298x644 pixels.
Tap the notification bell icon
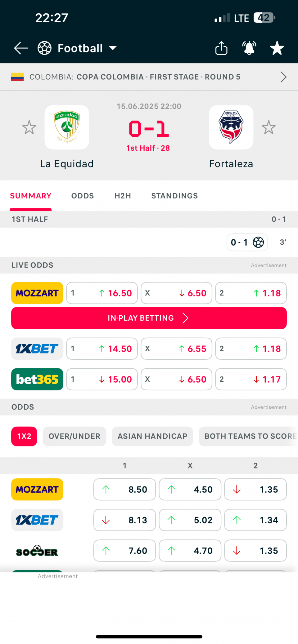tap(249, 48)
